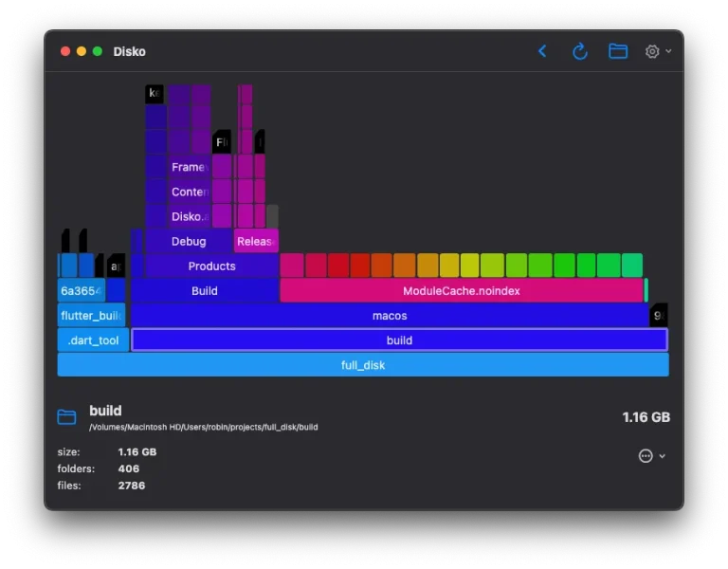
Task: Go back with the blue chevron arrow
Action: pos(542,51)
